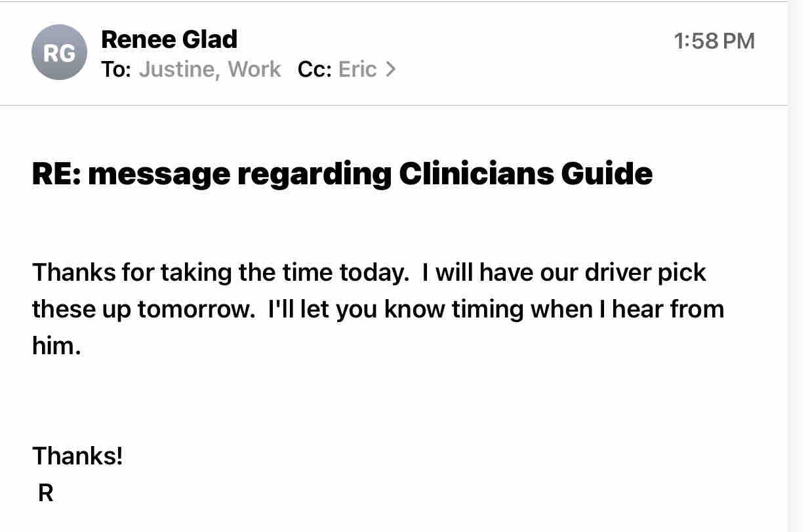Select recipient Work in the To field
810x532 pixels.
254,70
